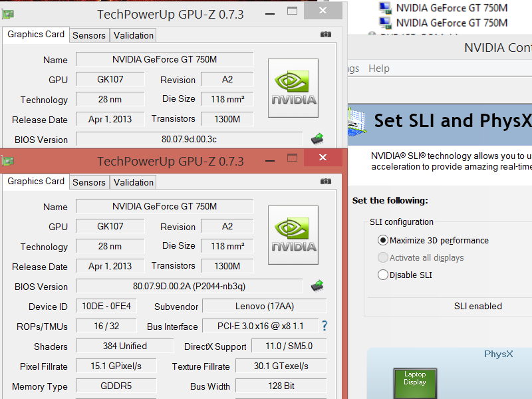The height and width of the screenshot is (399, 532).
Task: Click the NVIDIA logo in the red-titled GPU-Z window
Action: [293, 235]
